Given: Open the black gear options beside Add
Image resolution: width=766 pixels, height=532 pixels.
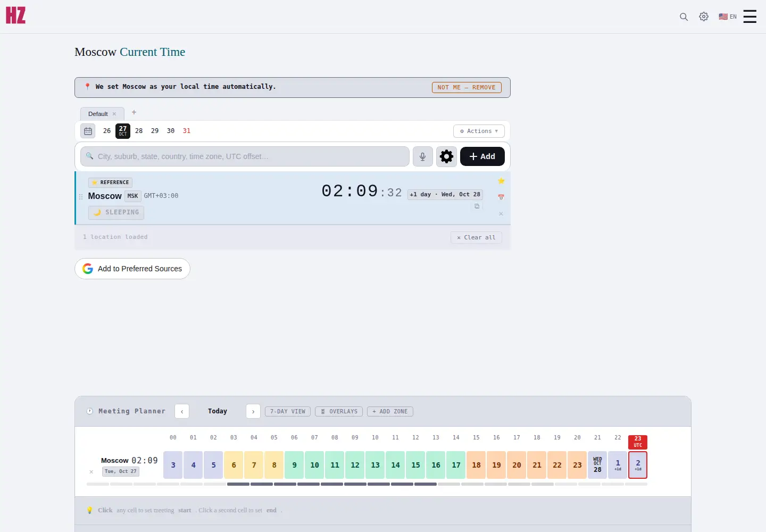Looking at the screenshot, I should (447, 156).
